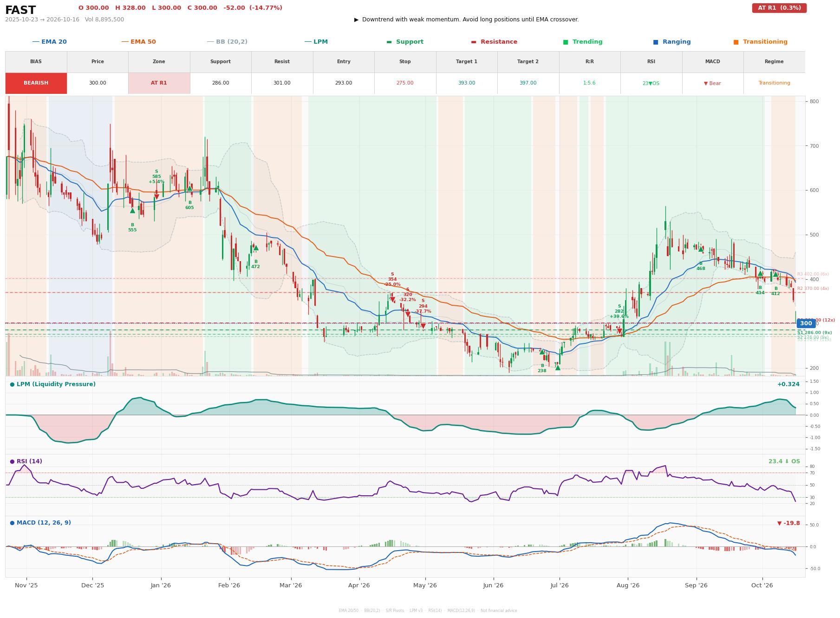
Task: Click the S 282 sell signal label
Action: pyautogui.click(x=619, y=311)
